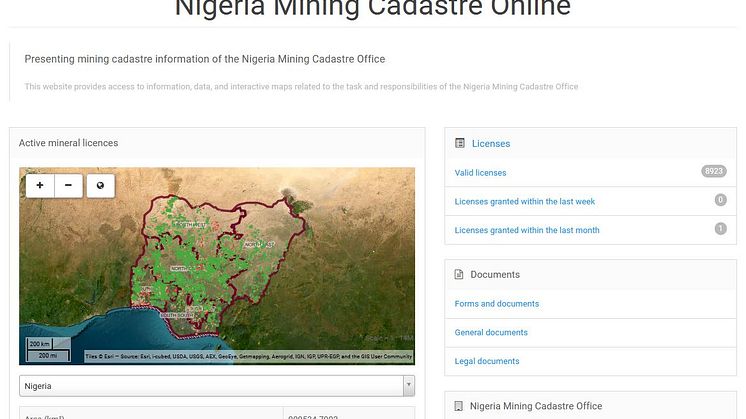Open Valid licenses link
This screenshot has width=746, height=419.
[x=481, y=173]
